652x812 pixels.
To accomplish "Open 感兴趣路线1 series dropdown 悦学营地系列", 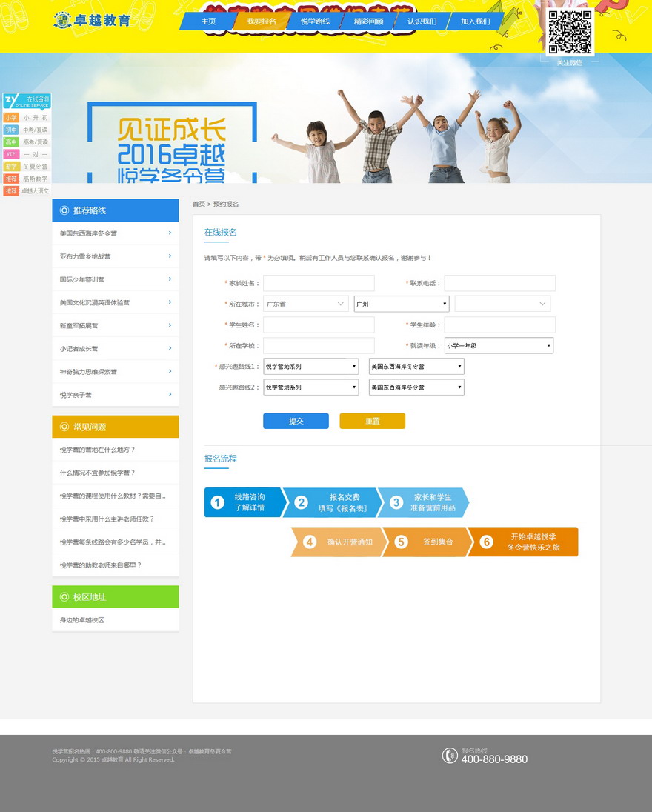I will coord(310,367).
